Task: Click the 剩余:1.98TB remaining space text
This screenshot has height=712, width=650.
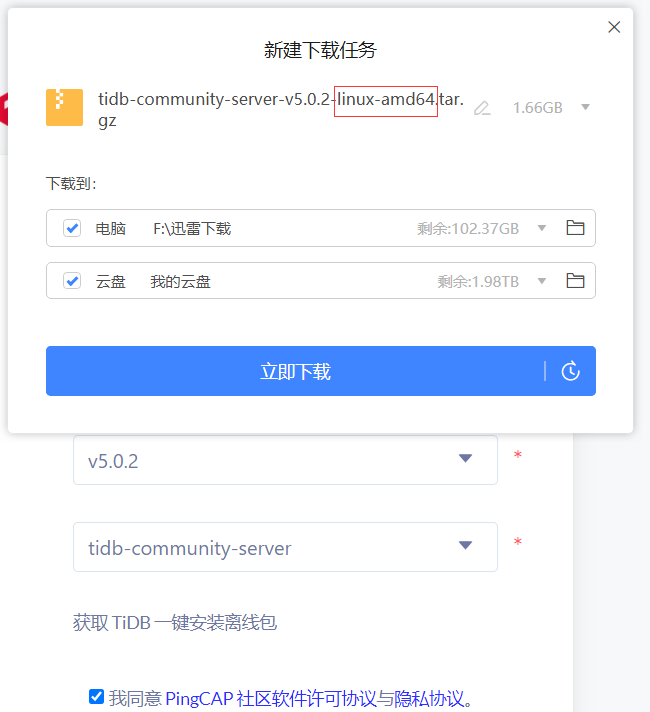Action: 478,282
